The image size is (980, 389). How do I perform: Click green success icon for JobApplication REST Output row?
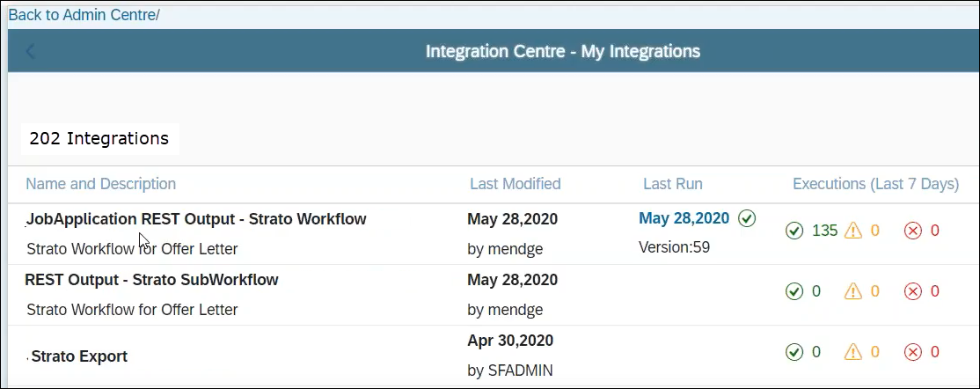(x=794, y=231)
